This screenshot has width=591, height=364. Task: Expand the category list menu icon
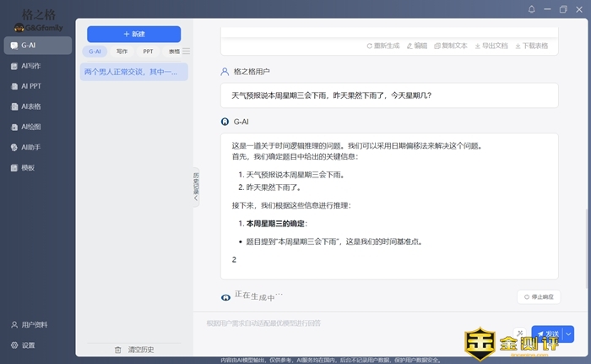click(187, 52)
